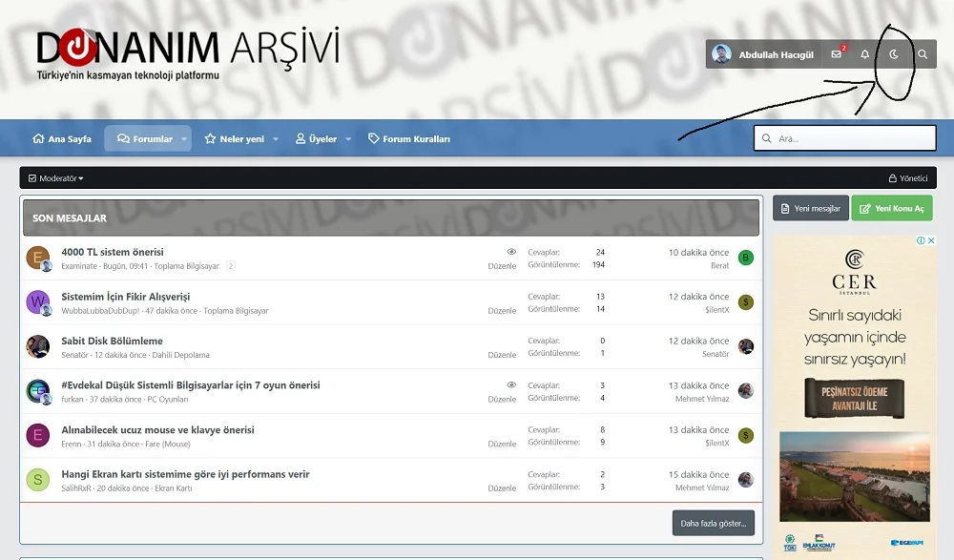Click Mehmet Yılmaz avatar on #Evdekal row
The width and height of the screenshot is (954, 560).
[746, 391]
